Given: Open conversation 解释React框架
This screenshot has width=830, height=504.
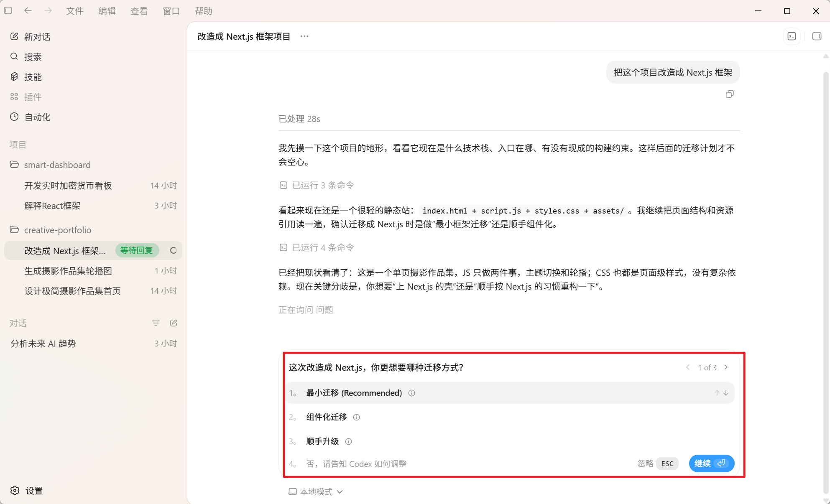Looking at the screenshot, I should pyautogui.click(x=93, y=206).
